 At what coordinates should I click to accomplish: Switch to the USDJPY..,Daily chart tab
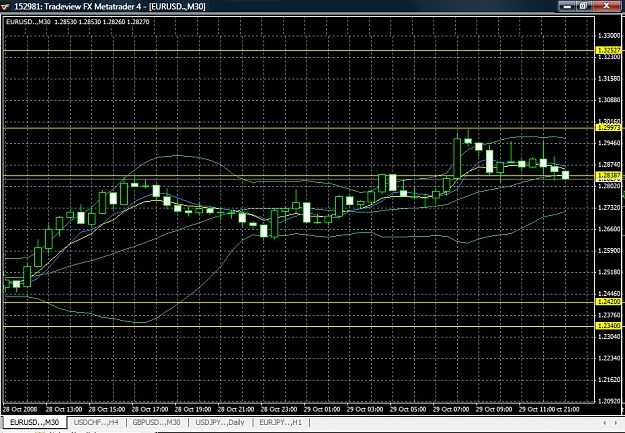pyautogui.click(x=220, y=422)
